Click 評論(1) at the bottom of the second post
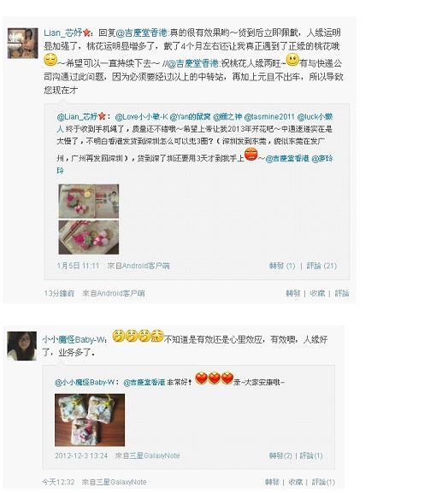448x493 pixels. coord(323,482)
